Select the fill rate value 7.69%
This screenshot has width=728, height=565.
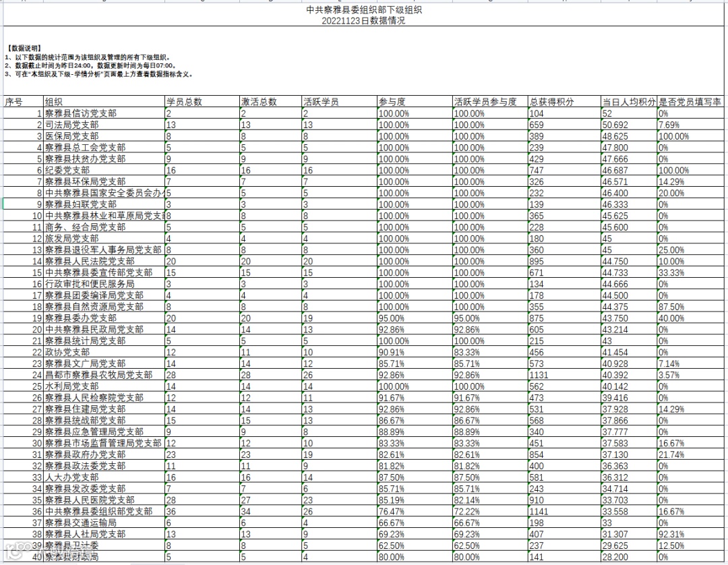coord(690,125)
